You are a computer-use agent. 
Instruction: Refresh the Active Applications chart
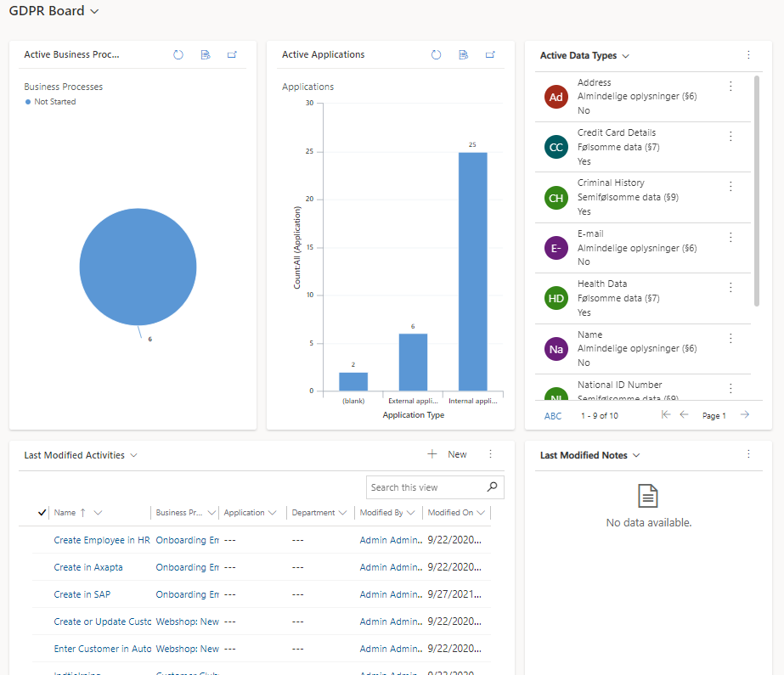pyautogui.click(x=436, y=55)
